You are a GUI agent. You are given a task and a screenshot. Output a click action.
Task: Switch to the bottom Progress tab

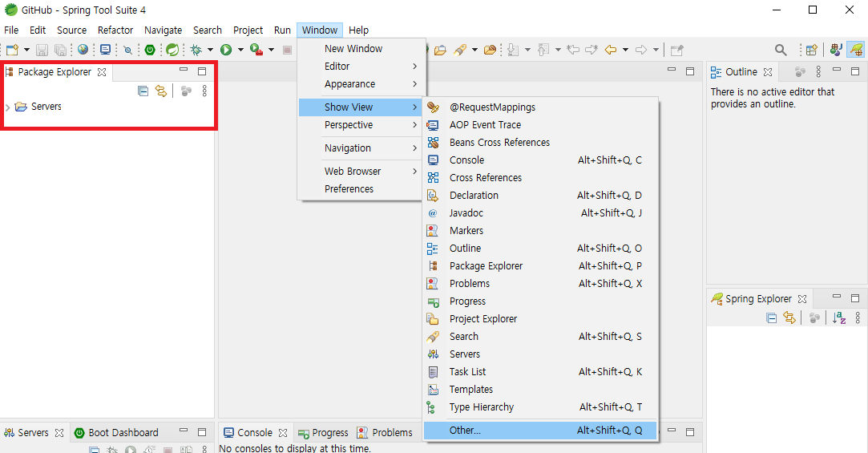coord(323,432)
